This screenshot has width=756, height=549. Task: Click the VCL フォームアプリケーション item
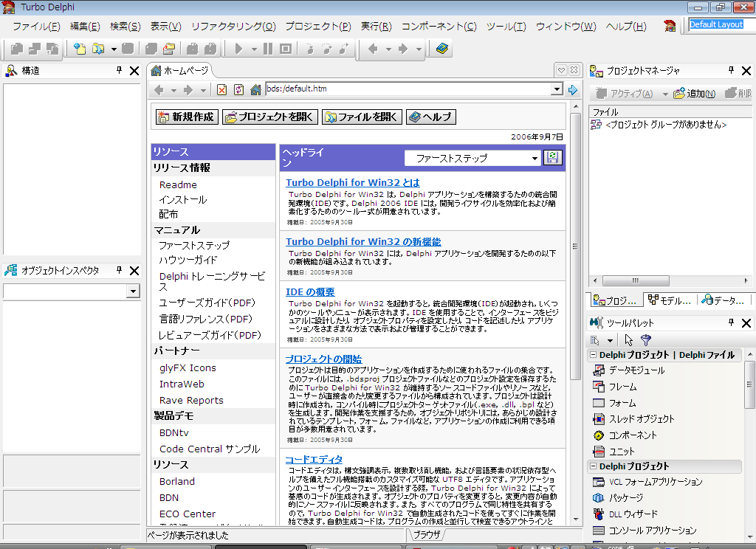(x=647, y=482)
